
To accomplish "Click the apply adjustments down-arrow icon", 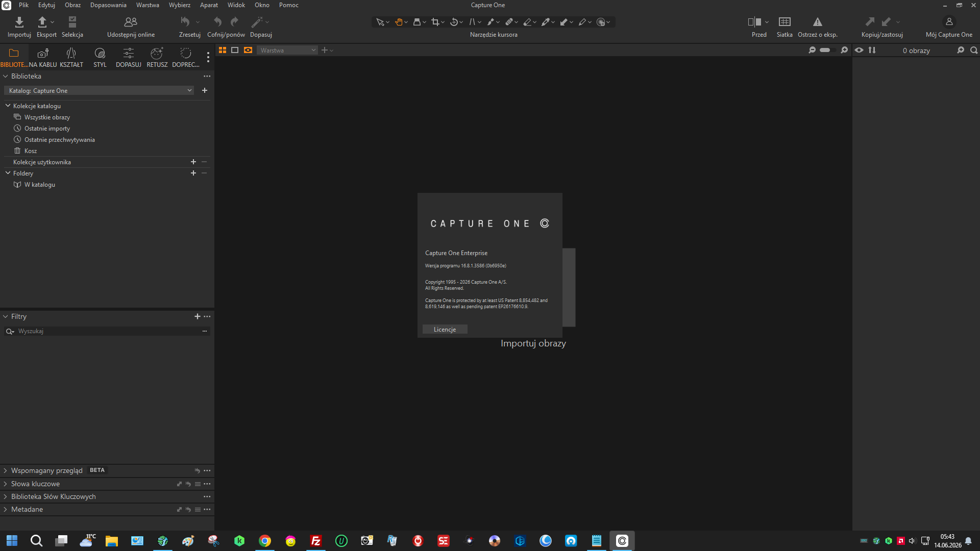I will 886,22.
